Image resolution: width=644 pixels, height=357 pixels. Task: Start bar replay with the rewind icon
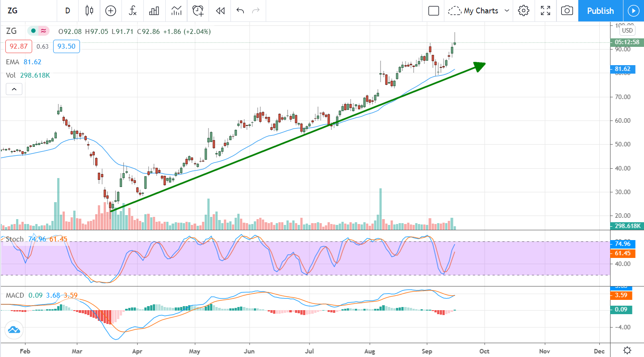click(x=220, y=11)
